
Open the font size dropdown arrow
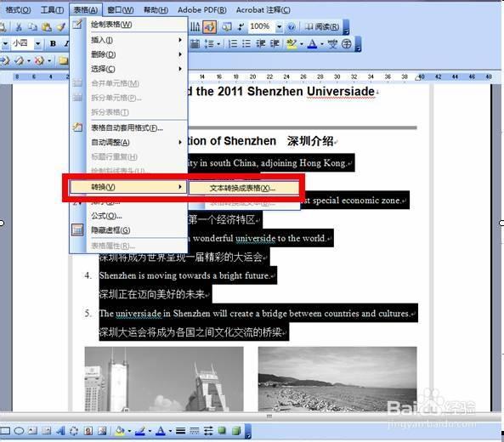(37, 43)
